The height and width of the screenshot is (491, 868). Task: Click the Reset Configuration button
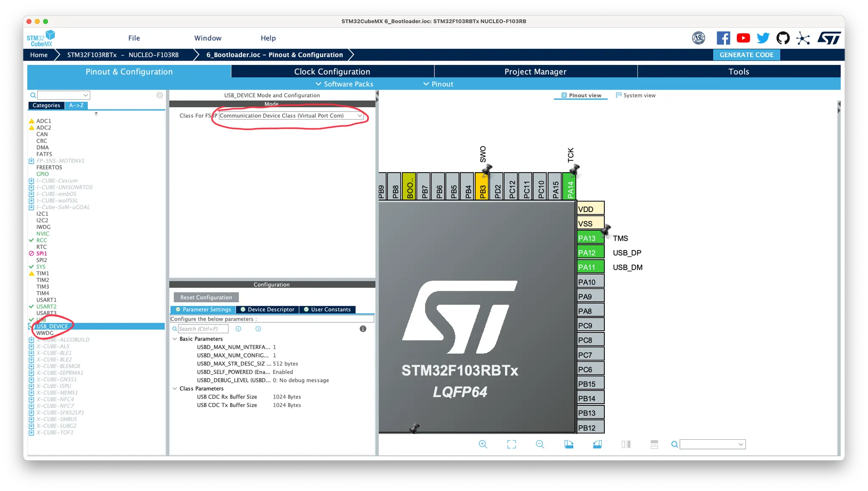[206, 297]
